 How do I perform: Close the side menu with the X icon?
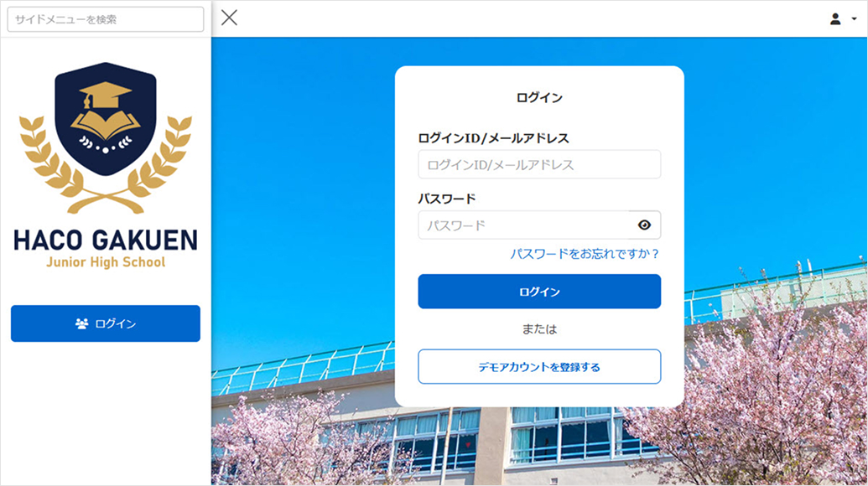pos(229,18)
